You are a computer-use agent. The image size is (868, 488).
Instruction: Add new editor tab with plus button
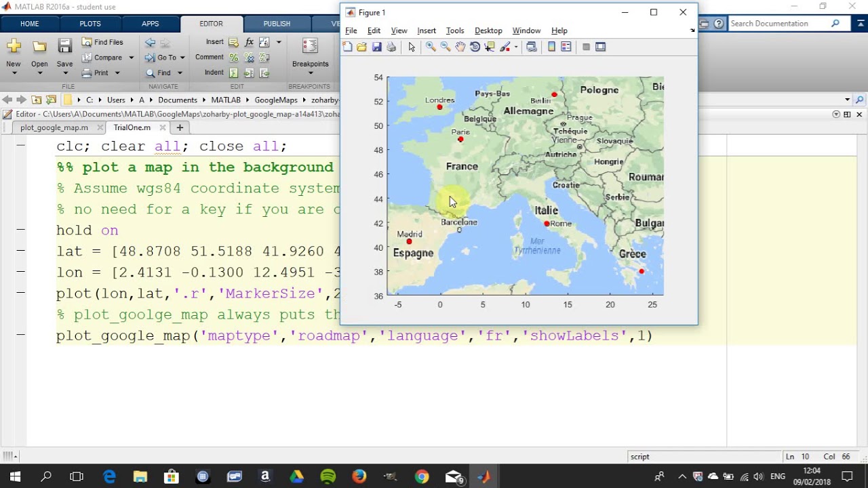coord(180,127)
